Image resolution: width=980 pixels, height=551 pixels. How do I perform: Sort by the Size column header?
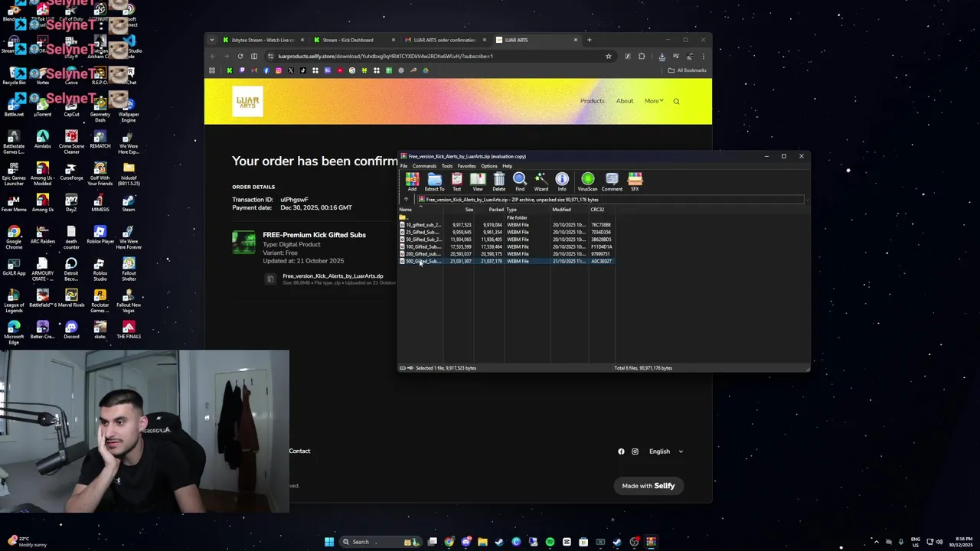459,210
